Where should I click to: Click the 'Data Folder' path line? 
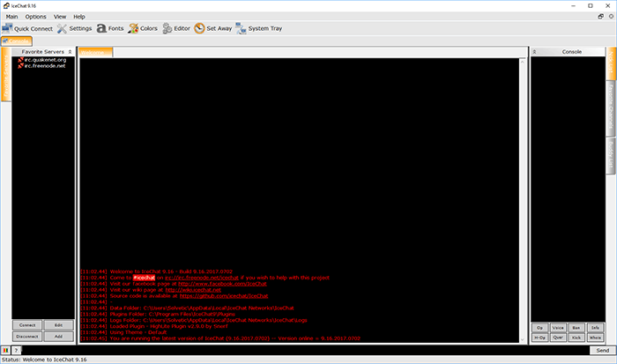187,308
